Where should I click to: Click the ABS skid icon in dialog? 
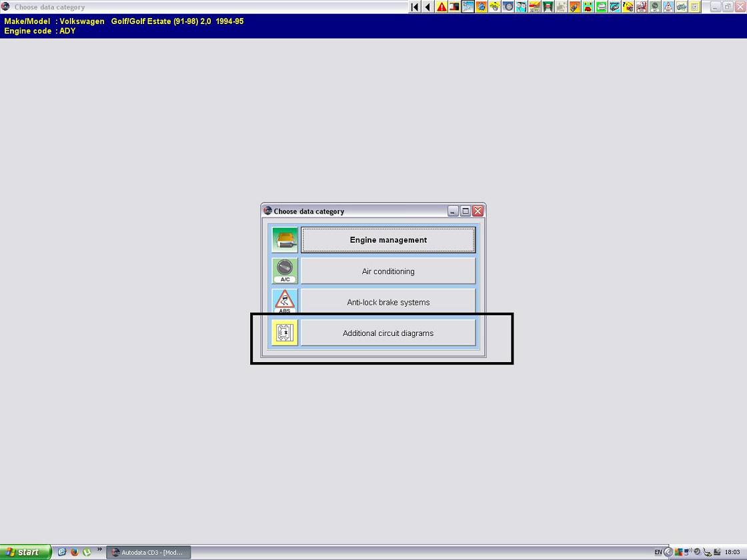click(285, 301)
